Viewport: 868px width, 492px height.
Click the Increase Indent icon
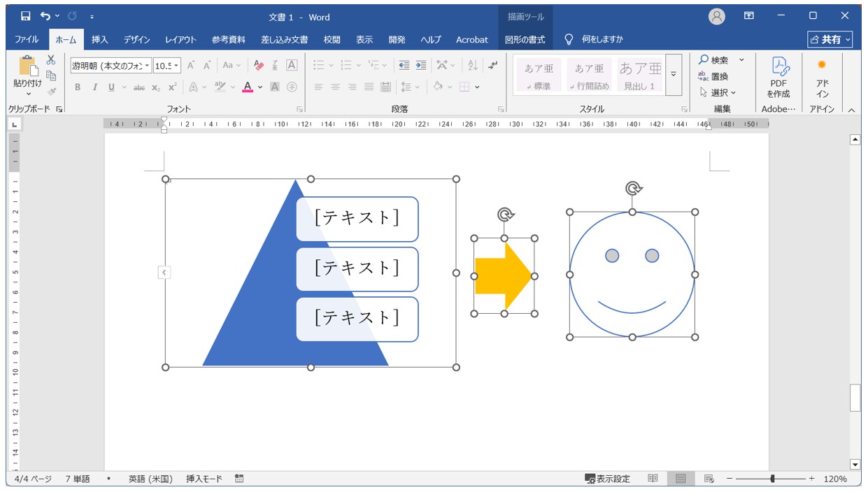coord(420,66)
